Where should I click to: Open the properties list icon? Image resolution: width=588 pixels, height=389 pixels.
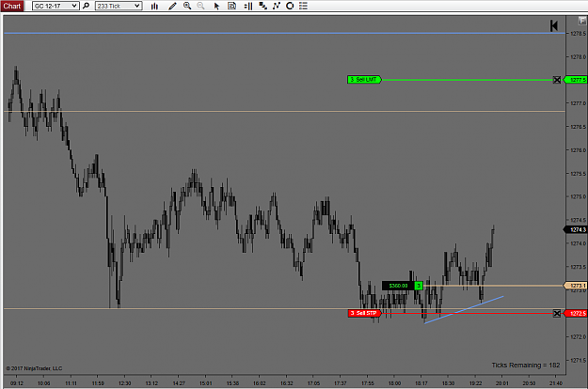[x=303, y=6]
